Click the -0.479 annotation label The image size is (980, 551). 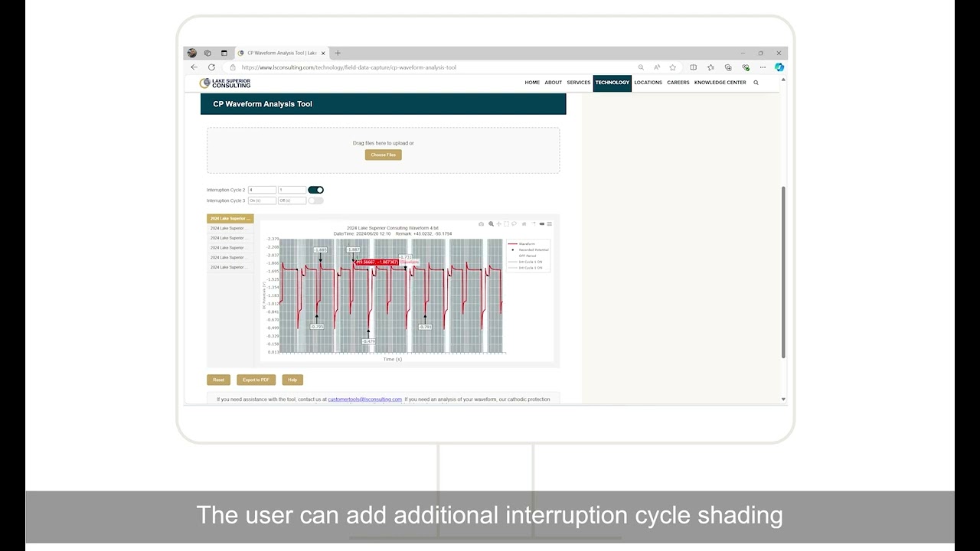pos(368,341)
